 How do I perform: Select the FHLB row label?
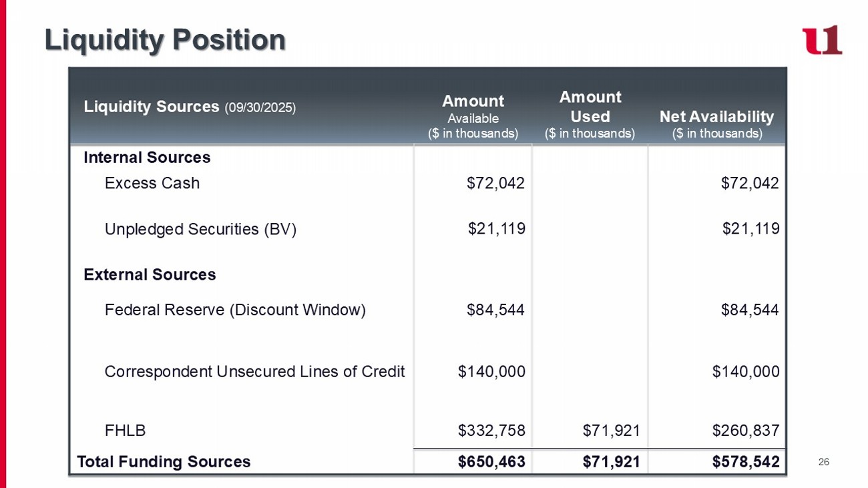point(126,431)
